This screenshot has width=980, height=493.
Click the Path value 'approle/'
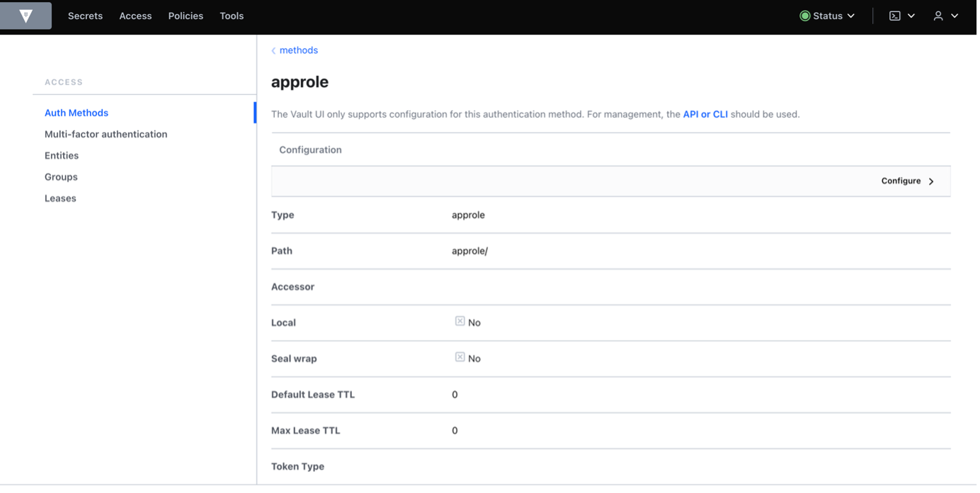[x=470, y=251]
